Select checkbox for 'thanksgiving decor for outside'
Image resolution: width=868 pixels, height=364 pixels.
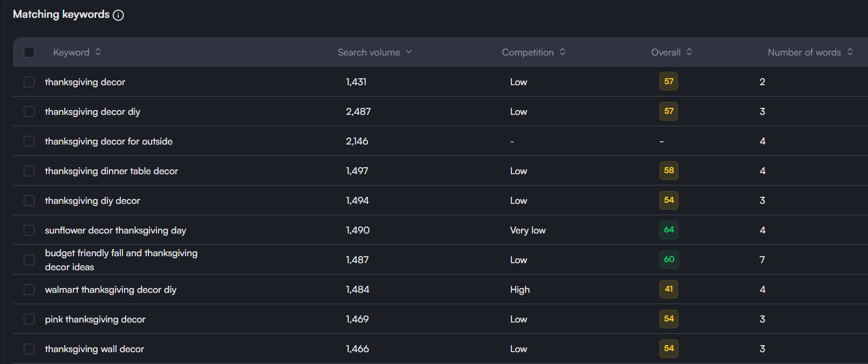click(x=29, y=141)
